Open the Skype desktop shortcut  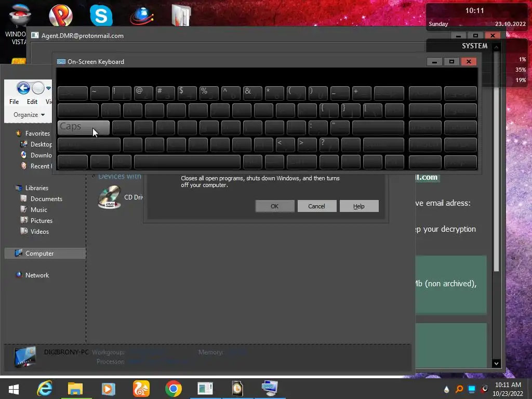(101, 15)
